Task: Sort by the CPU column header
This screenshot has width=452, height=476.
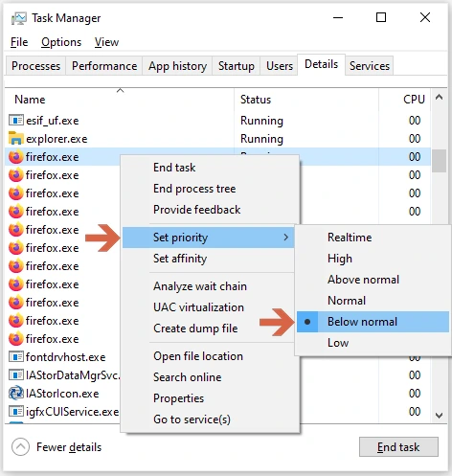Action: point(405,100)
